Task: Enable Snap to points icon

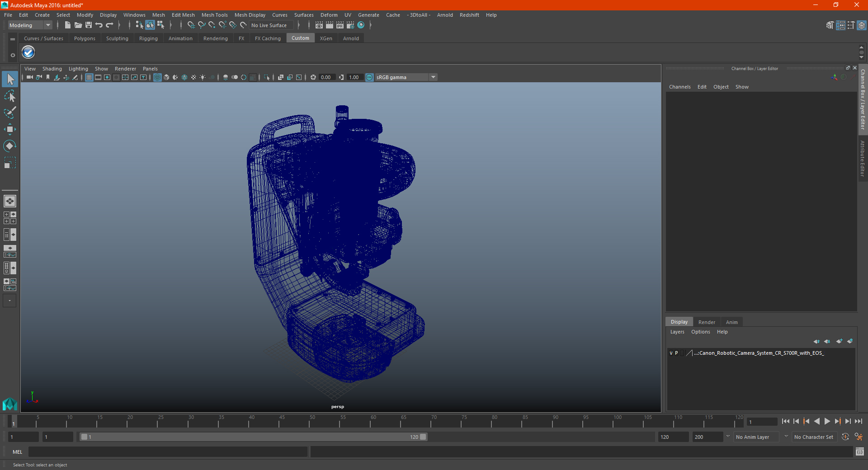Action: coord(212,25)
